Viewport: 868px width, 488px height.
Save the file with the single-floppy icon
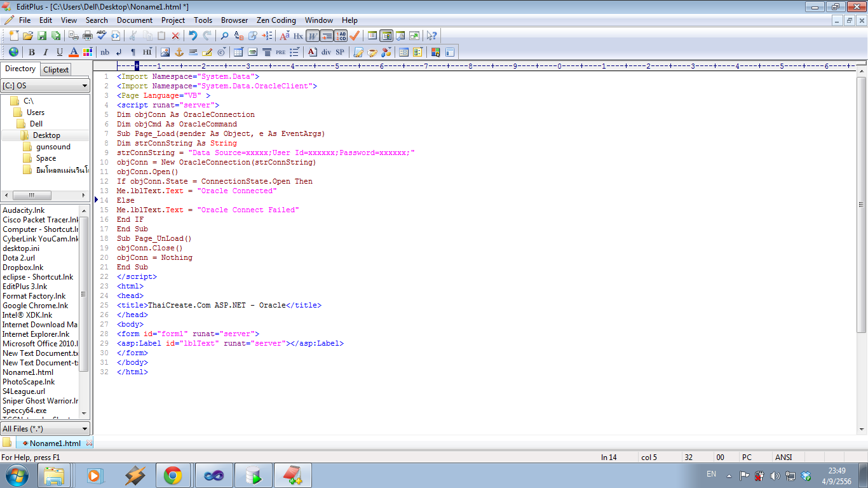click(42, 36)
